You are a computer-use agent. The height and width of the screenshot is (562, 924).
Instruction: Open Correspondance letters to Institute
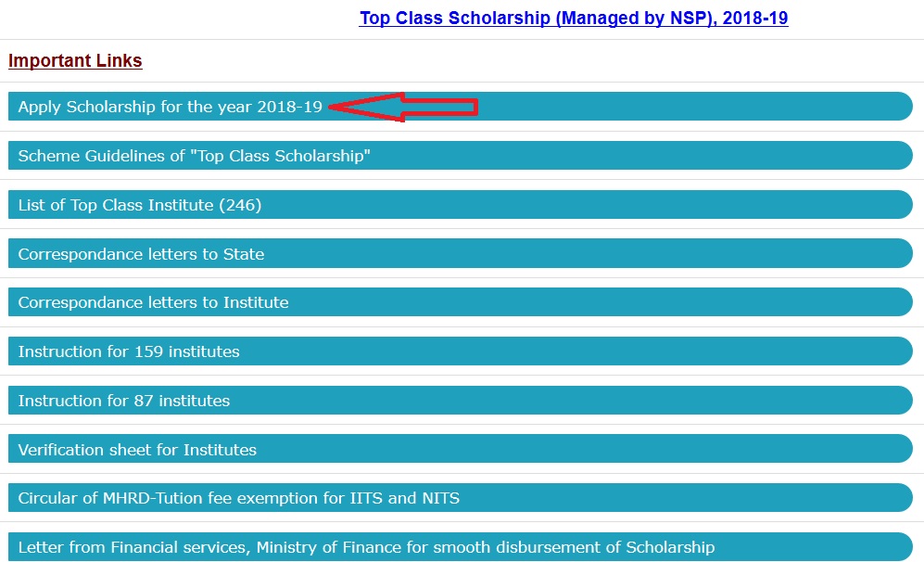tap(153, 302)
